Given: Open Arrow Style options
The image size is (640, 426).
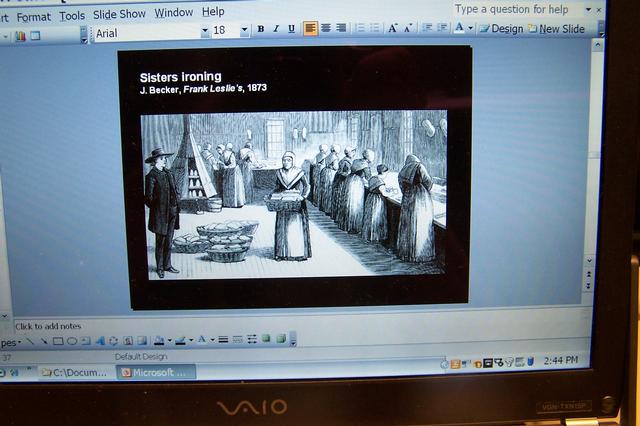Looking at the screenshot, I should pyautogui.click(x=251, y=339).
